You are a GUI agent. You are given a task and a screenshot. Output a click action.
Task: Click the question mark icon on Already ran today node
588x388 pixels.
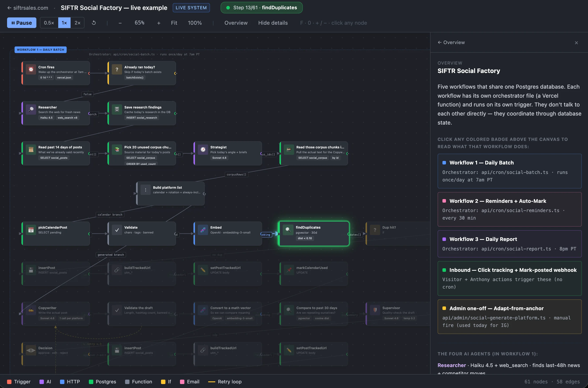[x=117, y=69]
